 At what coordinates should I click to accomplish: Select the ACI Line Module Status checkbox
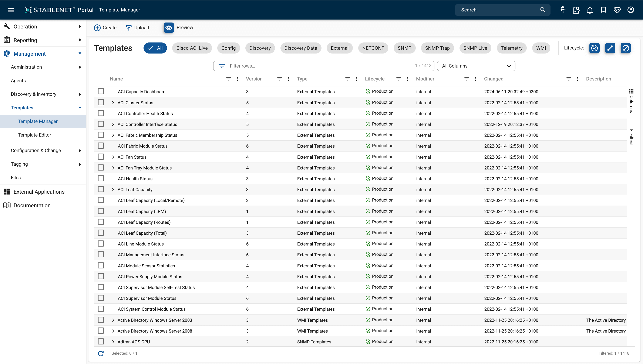[101, 244]
